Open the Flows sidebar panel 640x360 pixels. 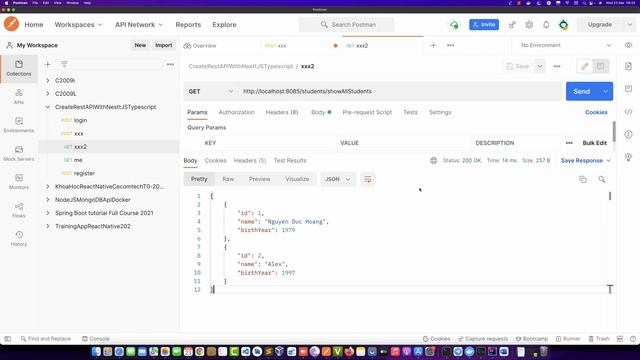19,210
